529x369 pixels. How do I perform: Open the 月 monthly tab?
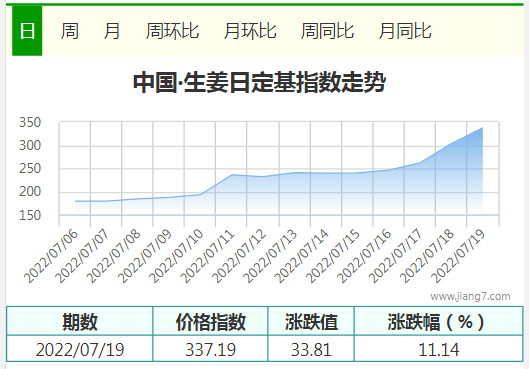112,31
